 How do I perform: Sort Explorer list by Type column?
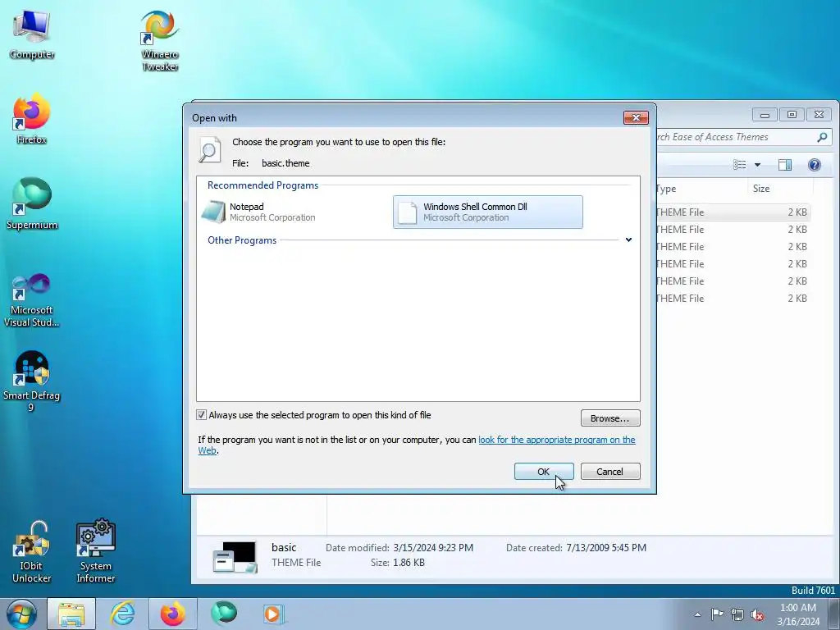(701, 189)
